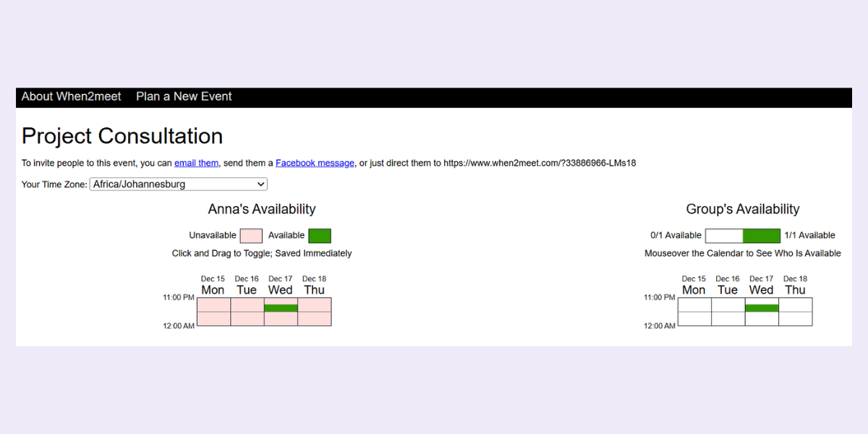This screenshot has height=434, width=868.
Task: Mark Thursday Dec 18 first slot available
Action: pos(314,304)
